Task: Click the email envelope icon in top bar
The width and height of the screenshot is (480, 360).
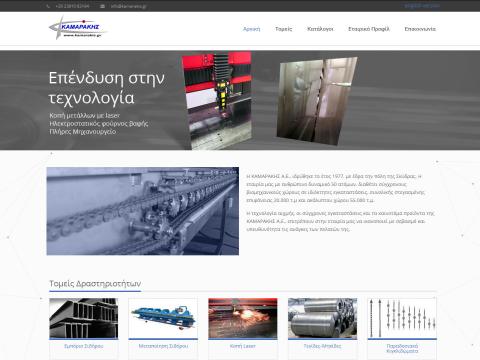Action: (102, 6)
